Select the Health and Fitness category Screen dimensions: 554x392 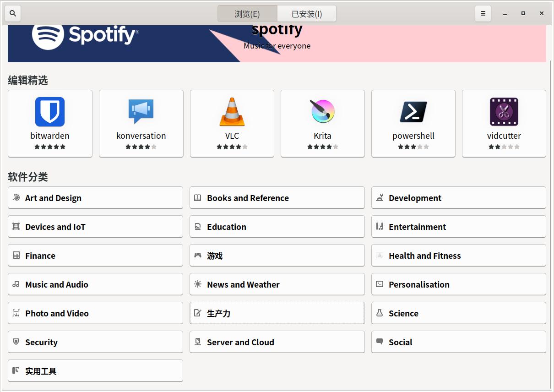(x=459, y=256)
